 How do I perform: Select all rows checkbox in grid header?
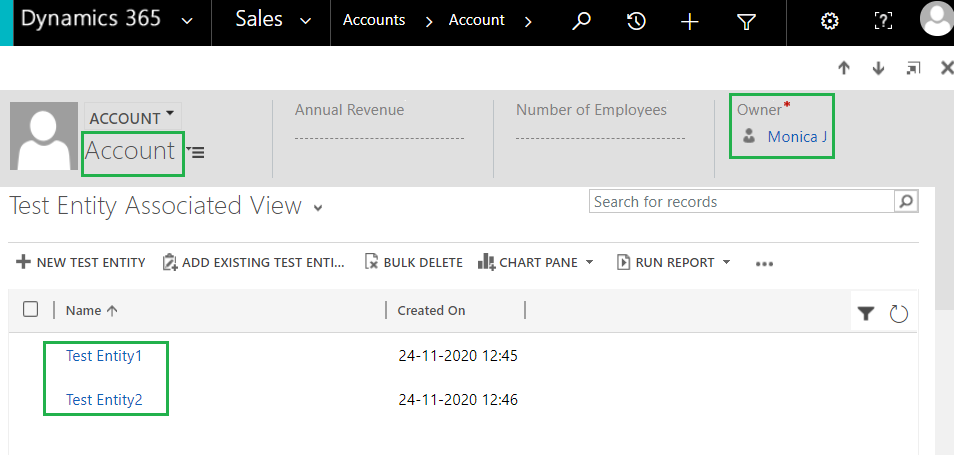pyautogui.click(x=30, y=310)
